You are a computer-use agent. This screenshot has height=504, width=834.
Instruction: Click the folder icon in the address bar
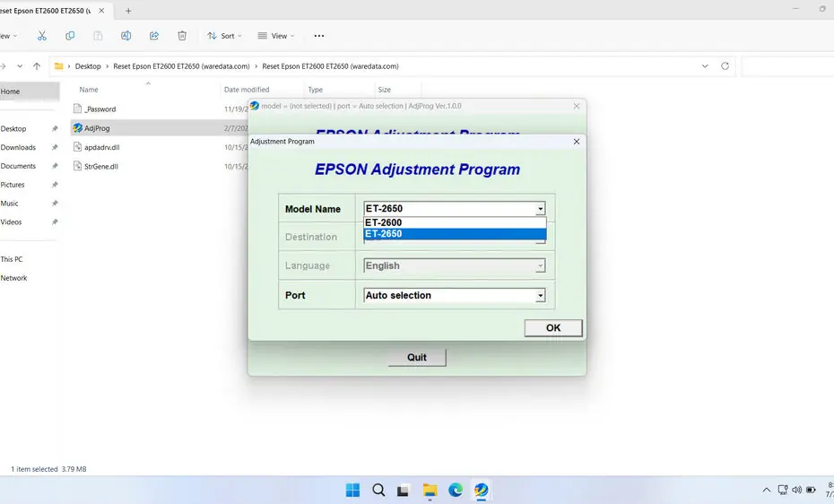point(58,66)
